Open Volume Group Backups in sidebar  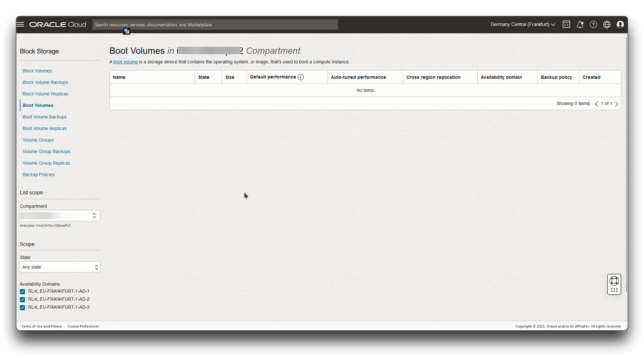click(x=46, y=151)
